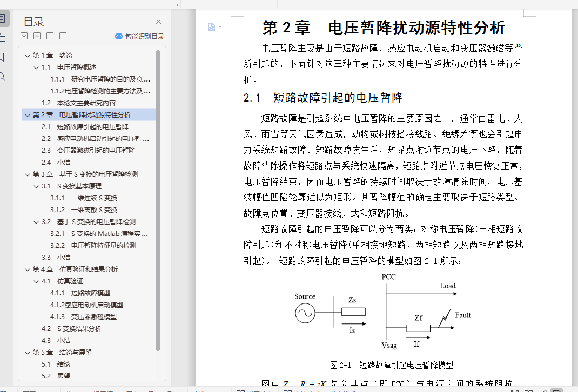Viewport: 578px width, 392px height.
Task: Collapse section 3.2 基于S变换的电压暂降检测
Action: pos(36,222)
